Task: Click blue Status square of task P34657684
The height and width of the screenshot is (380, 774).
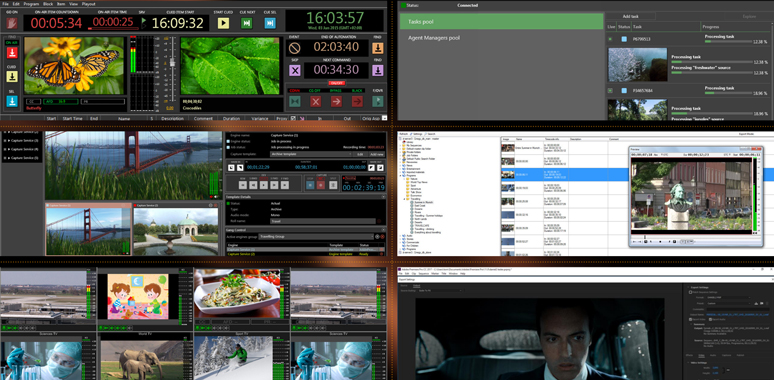Action: pos(624,91)
